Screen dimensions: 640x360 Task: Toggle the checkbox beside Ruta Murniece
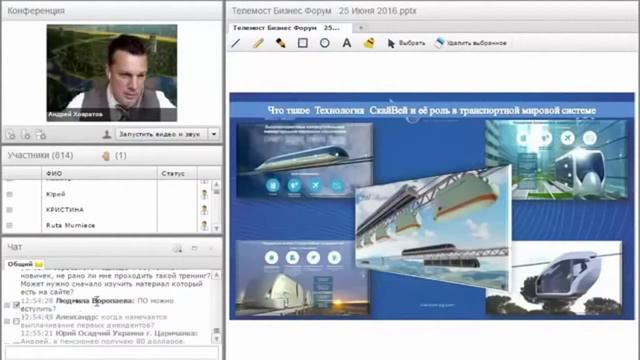tap(9, 225)
